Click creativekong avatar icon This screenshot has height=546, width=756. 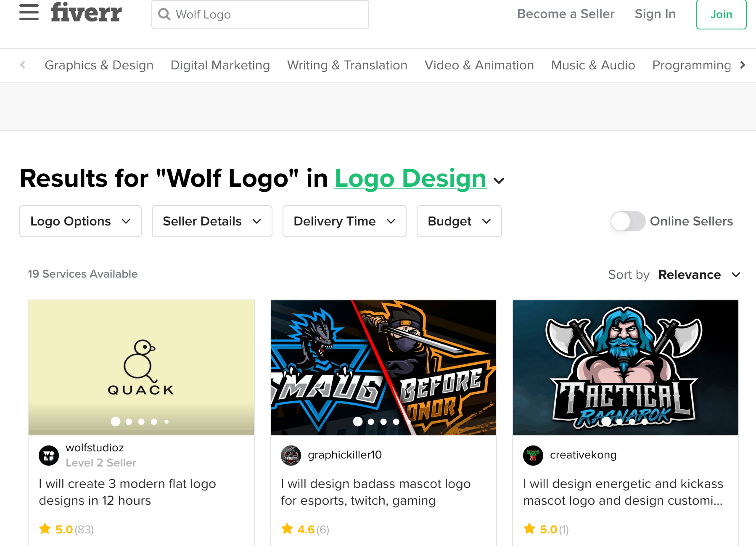[533, 455]
